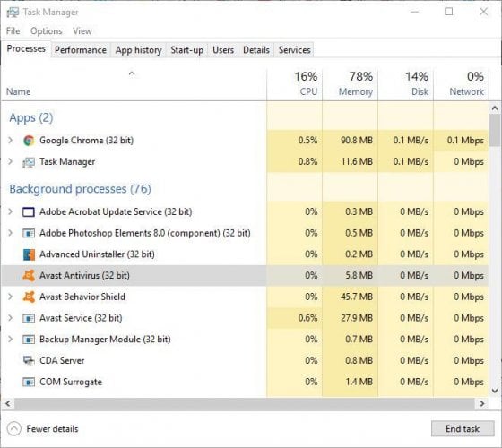The height and width of the screenshot is (448, 502).
Task: Switch to the Services tab
Action: [x=294, y=50]
